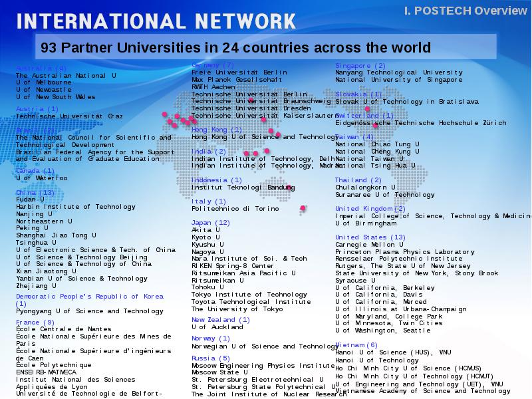The image size is (532, 399).
Task: Select the "Austria (1)" heading
Action: click(x=37, y=109)
